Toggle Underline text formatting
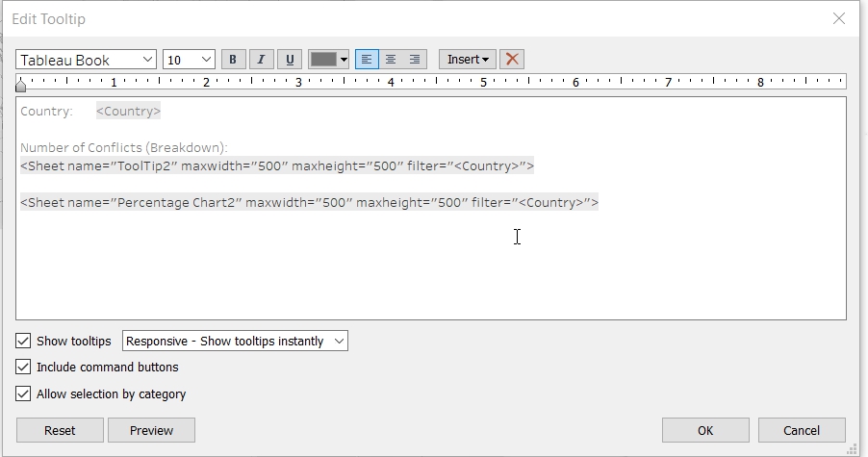This screenshot has width=868, height=457. tap(290, 60)
